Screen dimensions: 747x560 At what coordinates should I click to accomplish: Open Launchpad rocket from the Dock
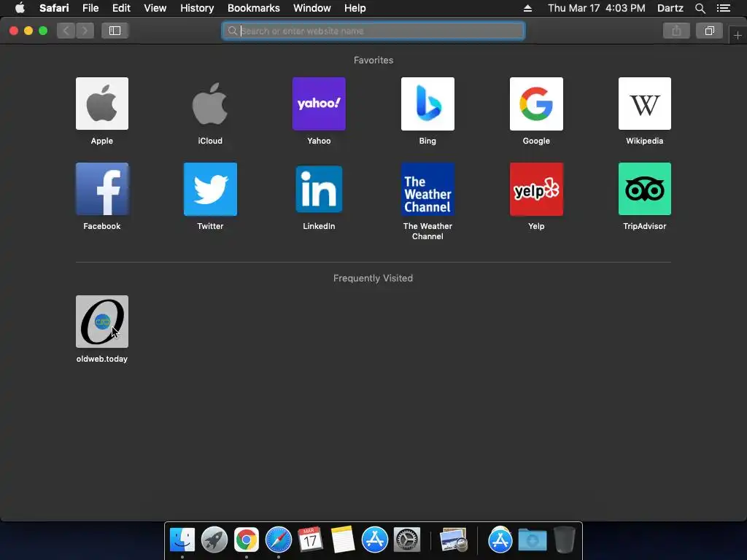click(214, 540)
